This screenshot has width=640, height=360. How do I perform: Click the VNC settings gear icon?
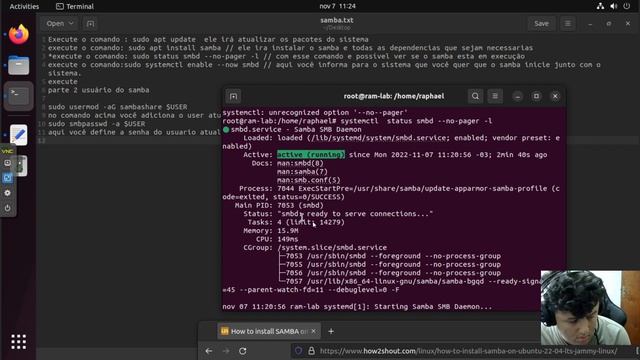(7, 193)
